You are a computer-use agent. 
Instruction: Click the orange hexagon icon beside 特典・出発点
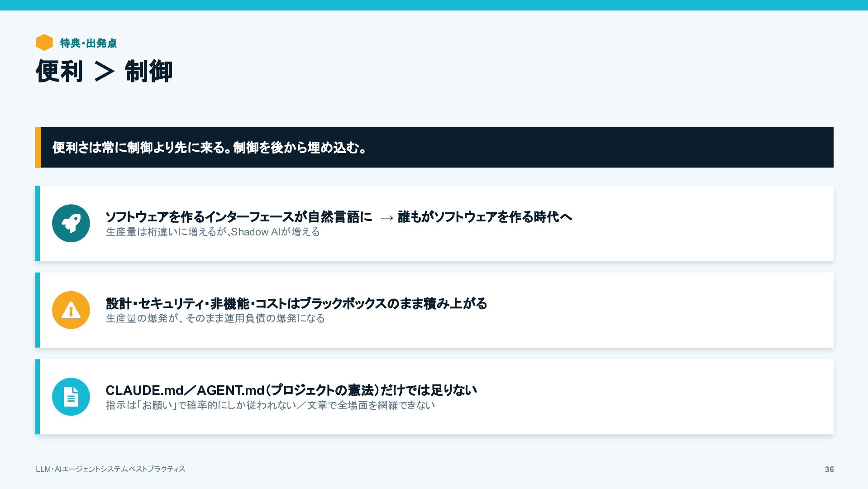click(44, 43)
